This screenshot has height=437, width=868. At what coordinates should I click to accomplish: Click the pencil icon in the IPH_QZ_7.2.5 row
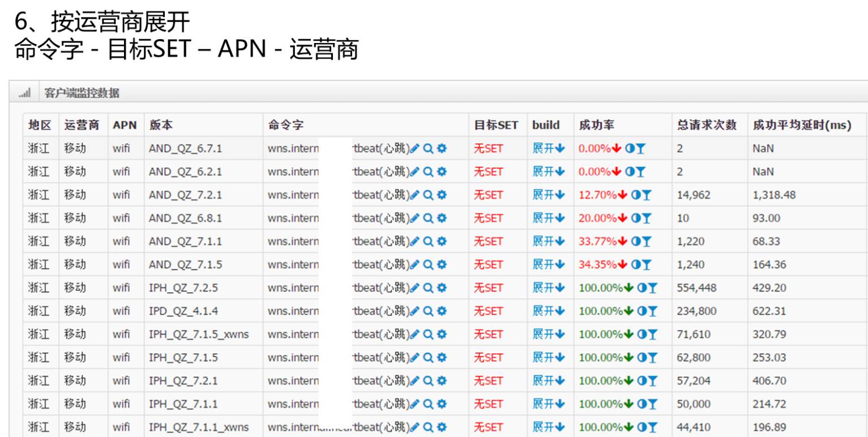coord(415,288)
